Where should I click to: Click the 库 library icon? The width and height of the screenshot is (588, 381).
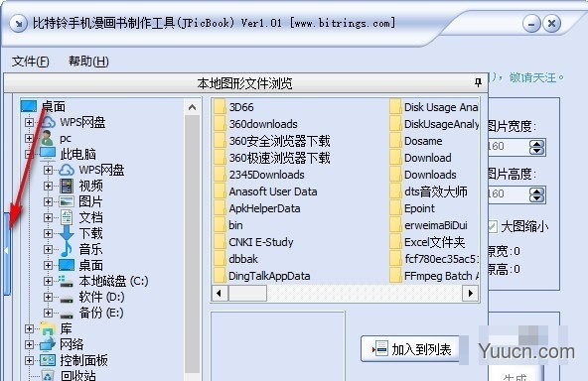pyautogui.click(x=48, y=329)
